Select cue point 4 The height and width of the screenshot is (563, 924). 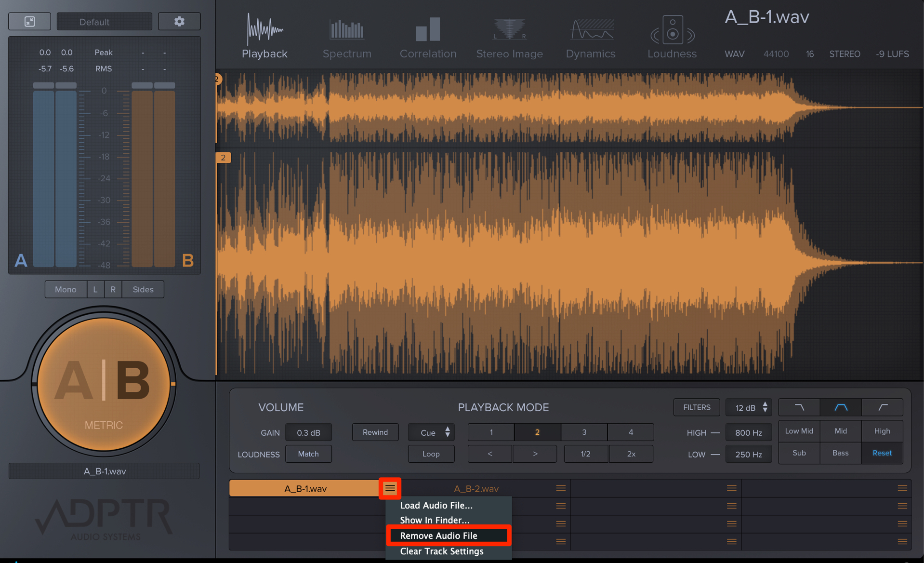pyautogui.click(x=631, y=432)
